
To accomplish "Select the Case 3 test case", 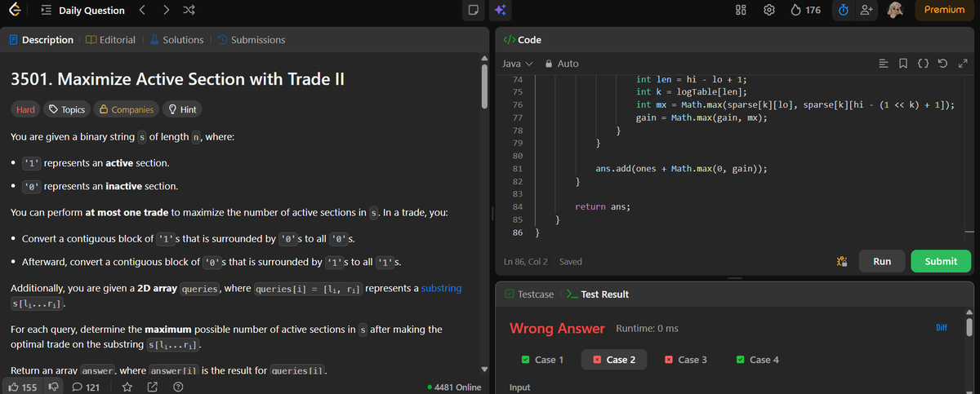I will click(686, 360).
